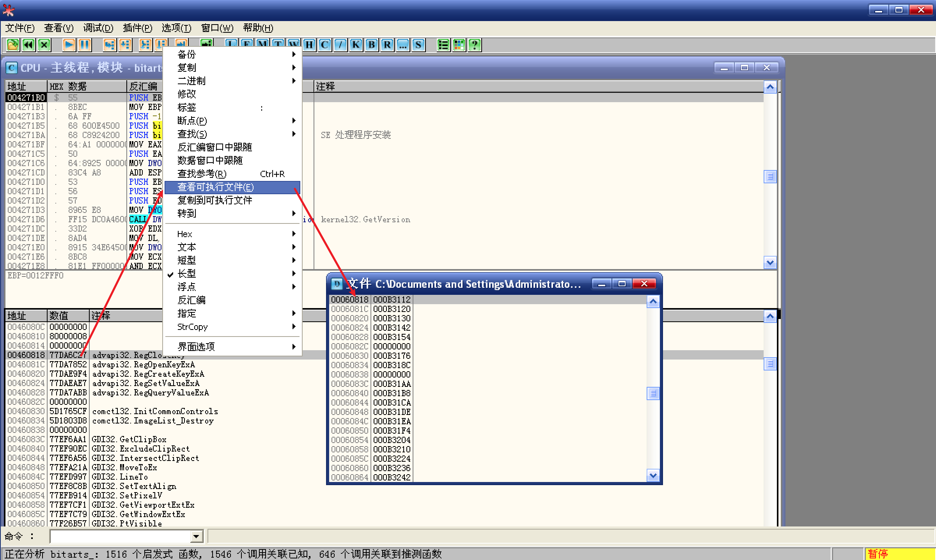Click the Restart program rewind icon
This screenshot has width=936, height=560.
click(28, 45)
